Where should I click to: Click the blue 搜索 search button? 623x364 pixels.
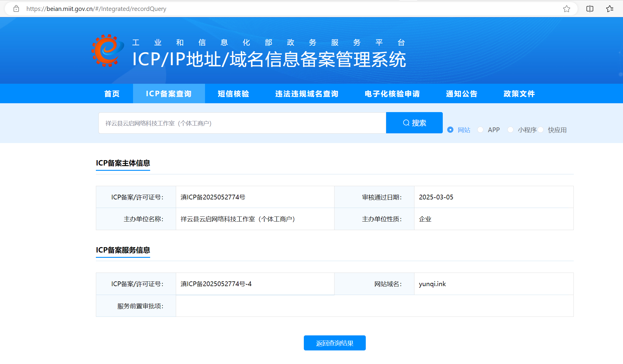click(414, 123)
